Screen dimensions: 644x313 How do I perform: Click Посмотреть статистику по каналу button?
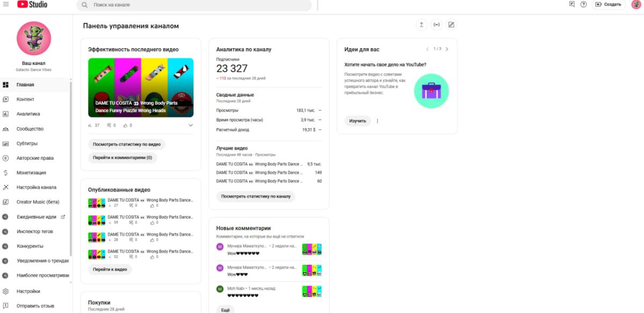255,196
